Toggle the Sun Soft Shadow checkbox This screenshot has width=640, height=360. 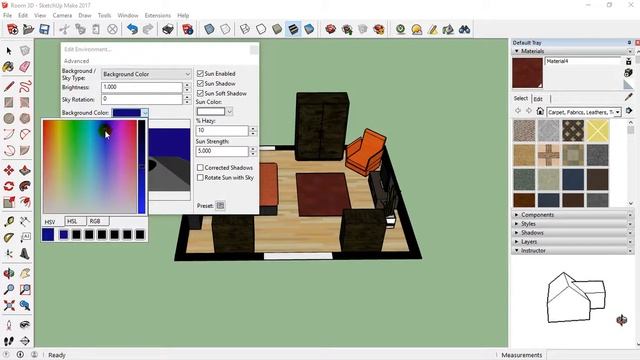pyautogui.click(x=200, y=93)
